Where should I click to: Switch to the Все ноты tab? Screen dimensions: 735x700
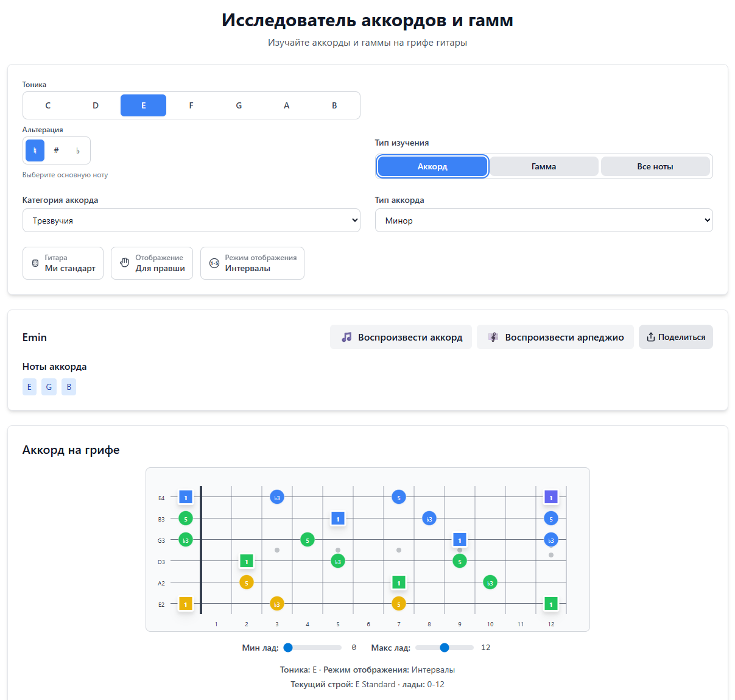[x=656, y=166]
